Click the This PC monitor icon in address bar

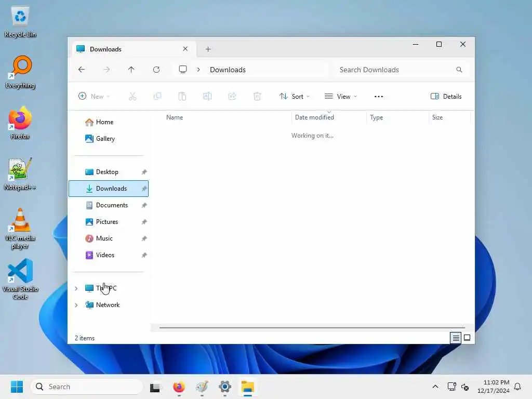(x=183, y=70)
